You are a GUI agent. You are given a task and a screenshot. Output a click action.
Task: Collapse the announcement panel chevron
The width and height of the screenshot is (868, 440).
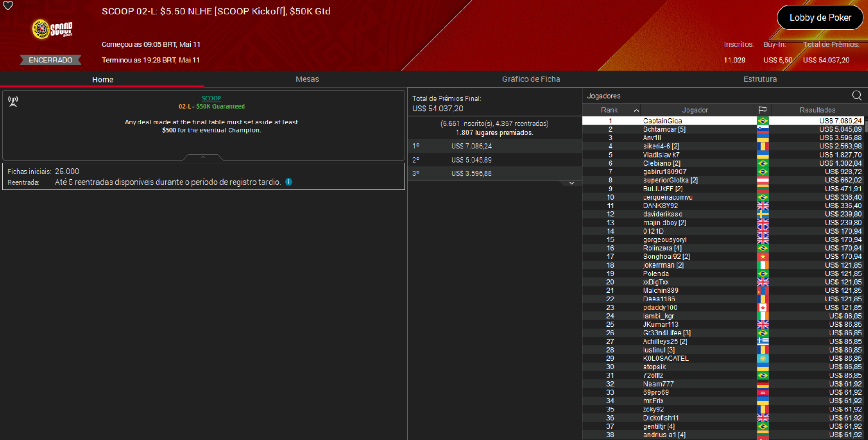pos(203,157)
